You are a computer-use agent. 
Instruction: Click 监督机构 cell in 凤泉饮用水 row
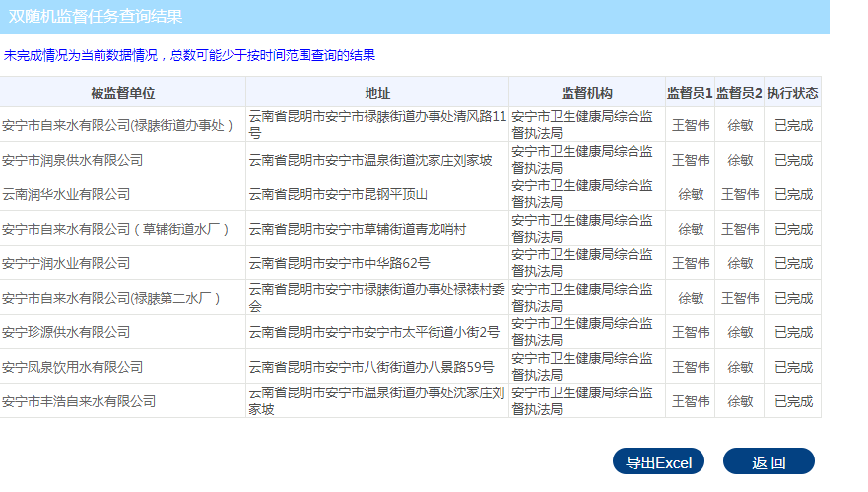[x=587, y=367]
